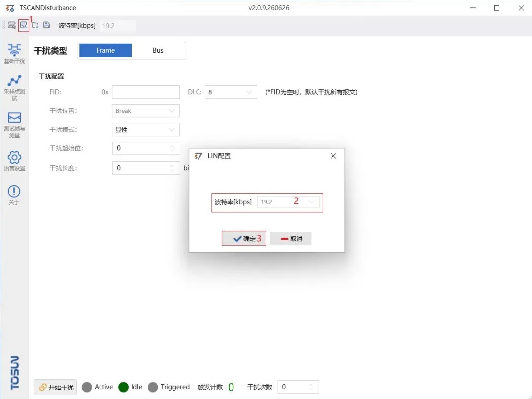Click the 开始干扰 start button
Screen dimensions: 532x399
point(56,387)
